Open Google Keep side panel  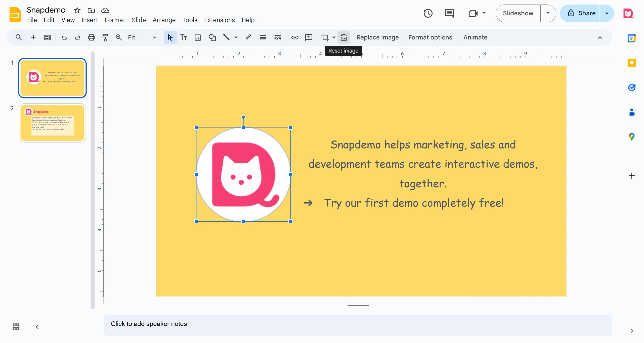pyautogui.click(x=632, y=63)
